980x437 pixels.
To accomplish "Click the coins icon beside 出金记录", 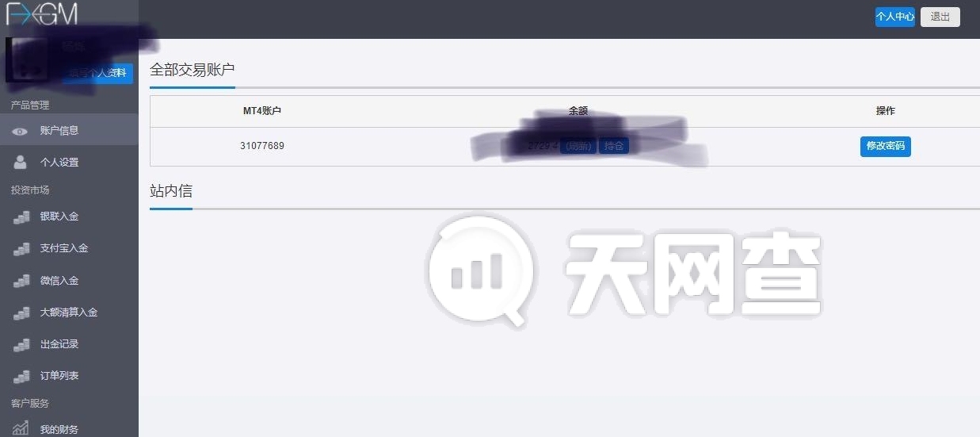I will pos(21,344).
